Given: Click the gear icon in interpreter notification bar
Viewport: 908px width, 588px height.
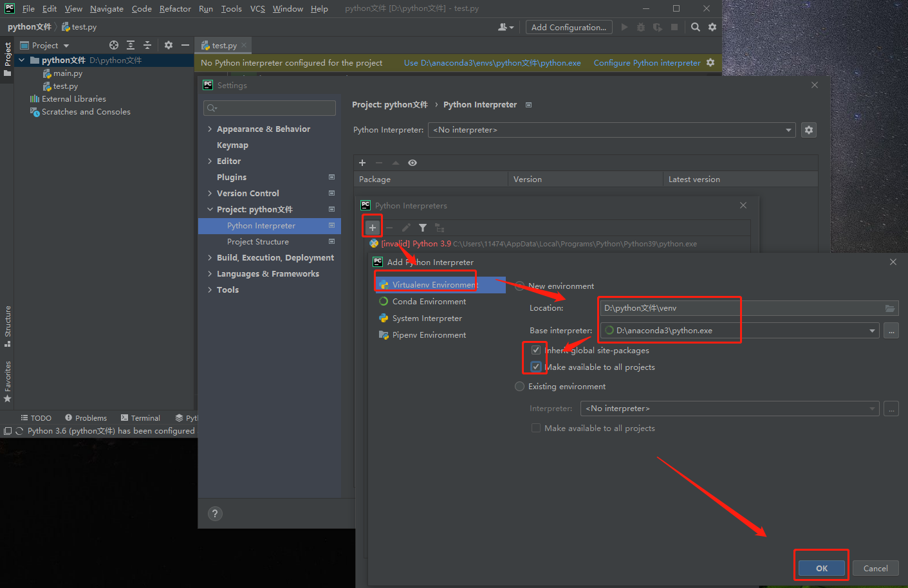Looking at the screenshot, I should (x=710, y=62).
